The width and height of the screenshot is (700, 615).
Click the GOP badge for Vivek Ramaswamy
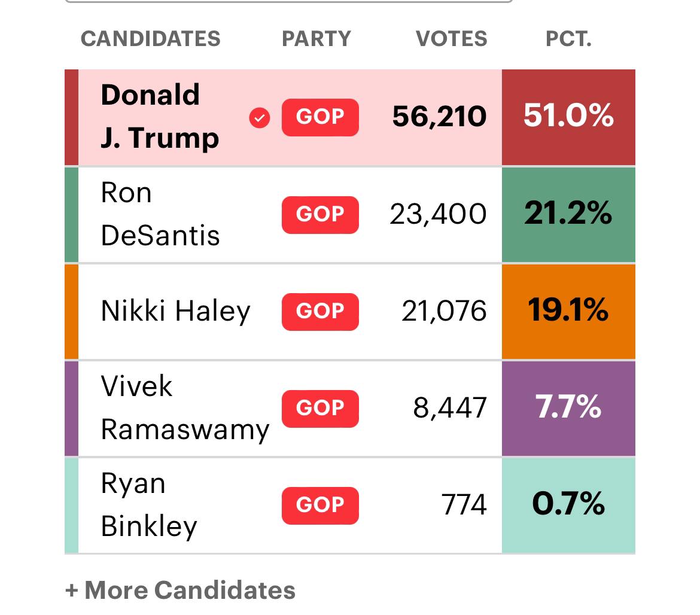320,409
